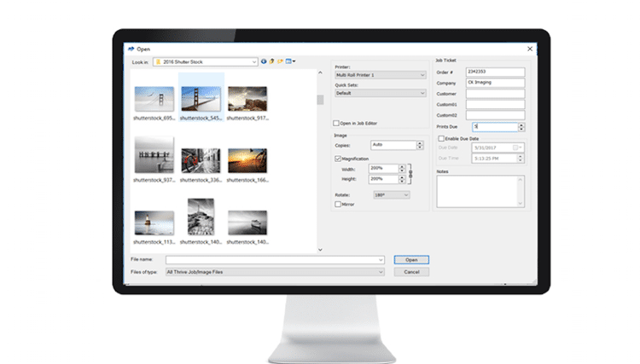Check the Mirror option
This screenshot has width=640, height=364.
(338, 204)
